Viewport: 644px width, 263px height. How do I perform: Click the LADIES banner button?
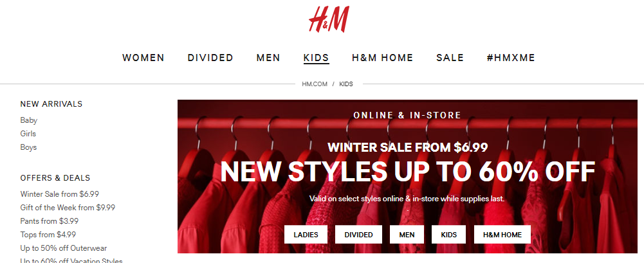pyautogui.click(x=306, y=235)
